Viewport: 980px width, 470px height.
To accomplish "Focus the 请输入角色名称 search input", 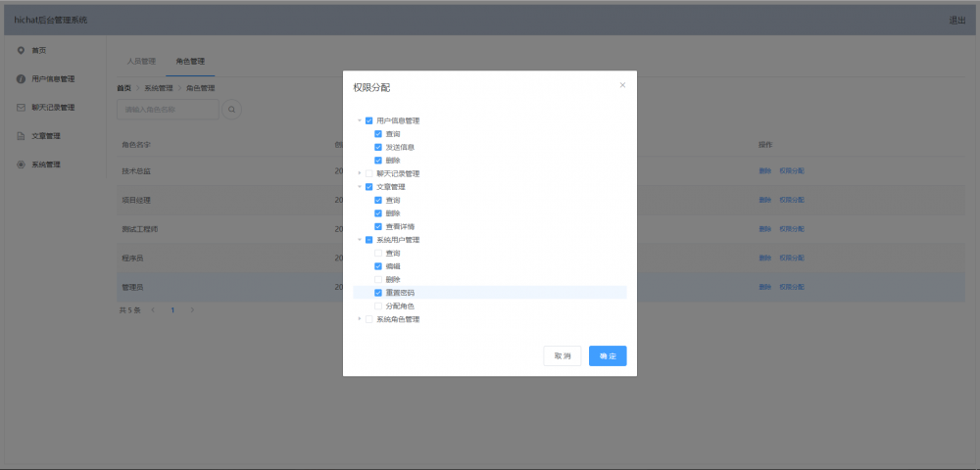I will click(168, 110).
